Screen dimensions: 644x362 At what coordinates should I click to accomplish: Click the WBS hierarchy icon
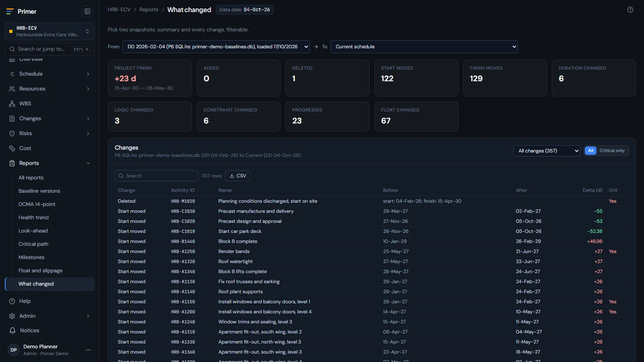(12, 104)
